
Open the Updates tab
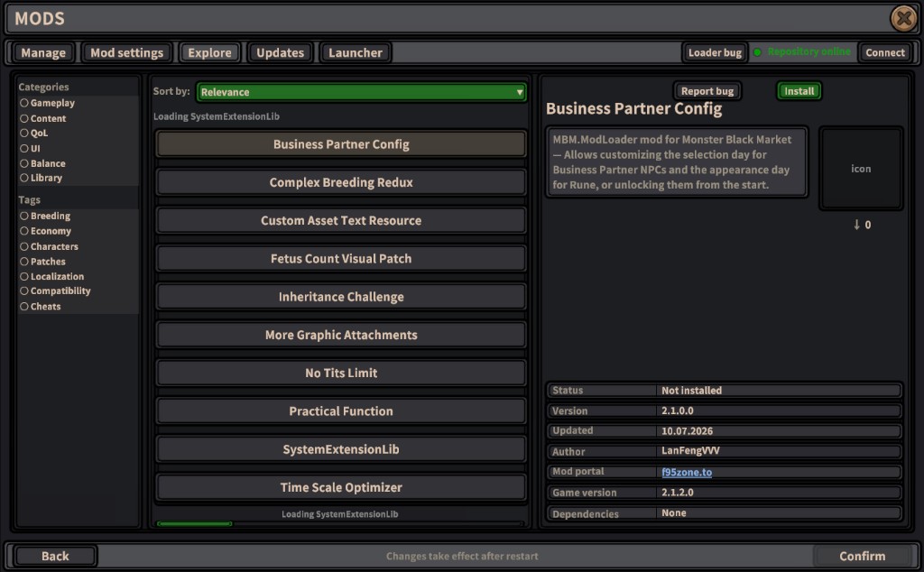[x=280, y=52]
